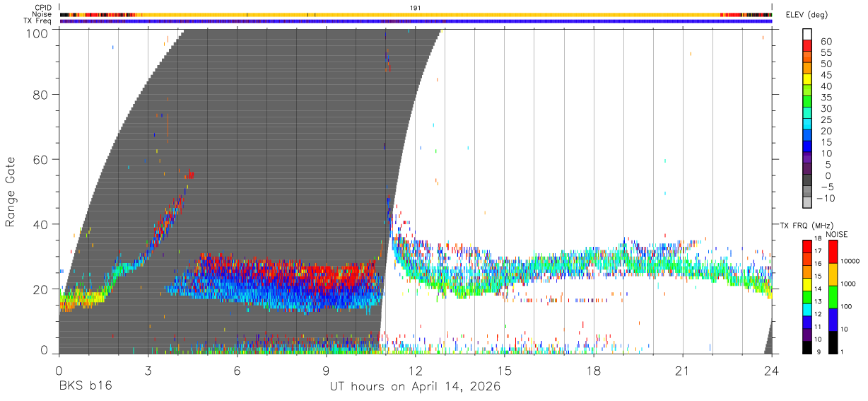Select the 9 tick on the UT hours axis
Viewport: 868px width, 401px height.
tap(327, 371)
